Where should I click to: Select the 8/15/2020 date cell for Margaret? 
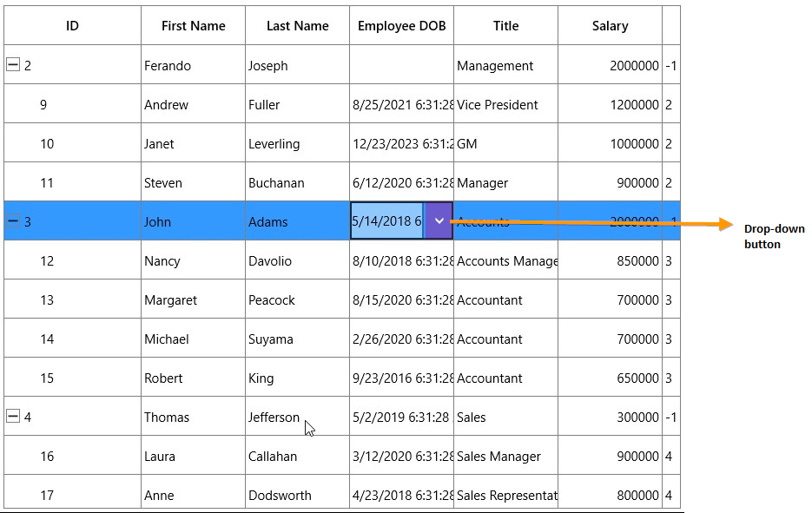coord(401,299)
